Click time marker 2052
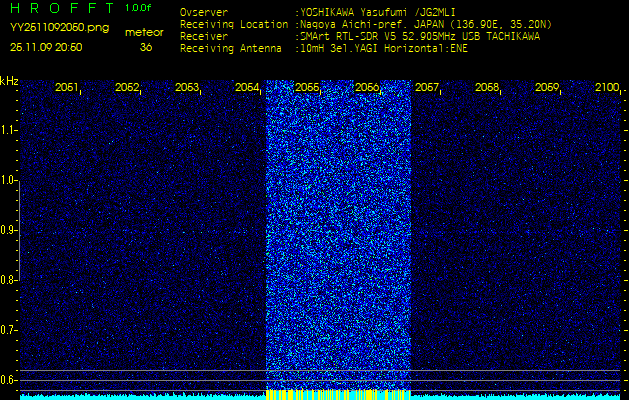Image resolution: width=629 pixels, height=400 pixels. pos(127,87)
